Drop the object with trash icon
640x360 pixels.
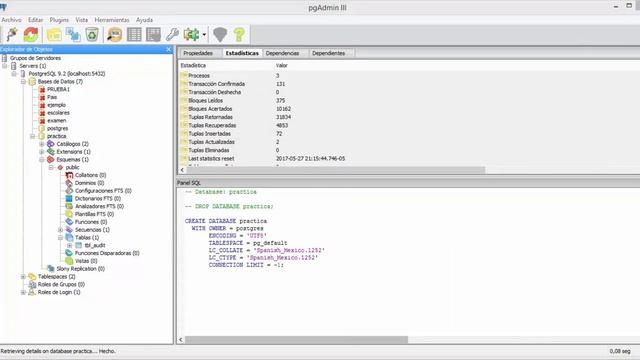point(92,35)
